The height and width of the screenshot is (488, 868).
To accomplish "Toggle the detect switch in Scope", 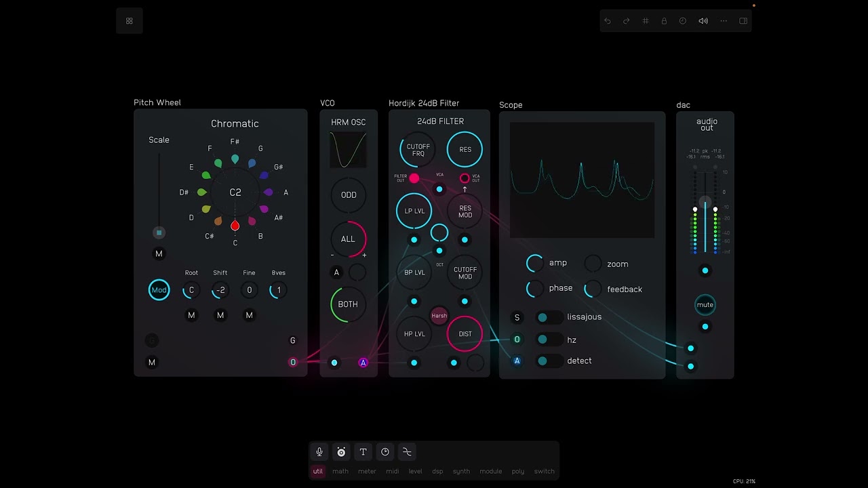I will pos(549,361).
